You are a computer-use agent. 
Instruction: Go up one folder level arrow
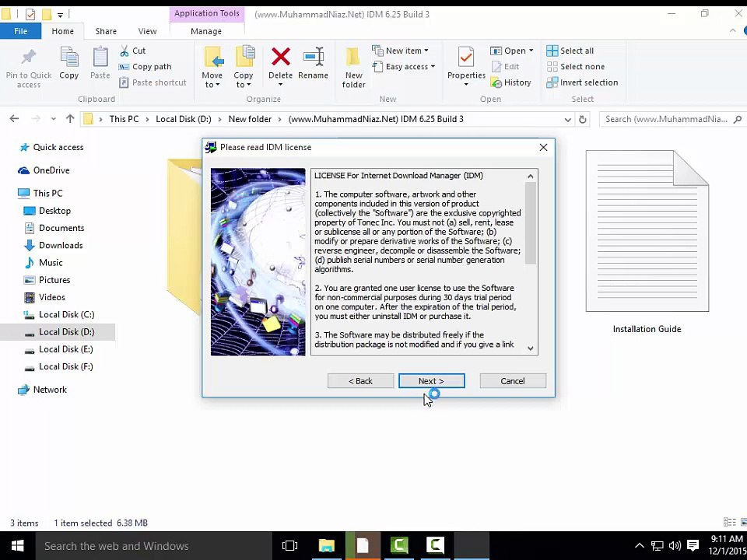[x=70, y=118]
